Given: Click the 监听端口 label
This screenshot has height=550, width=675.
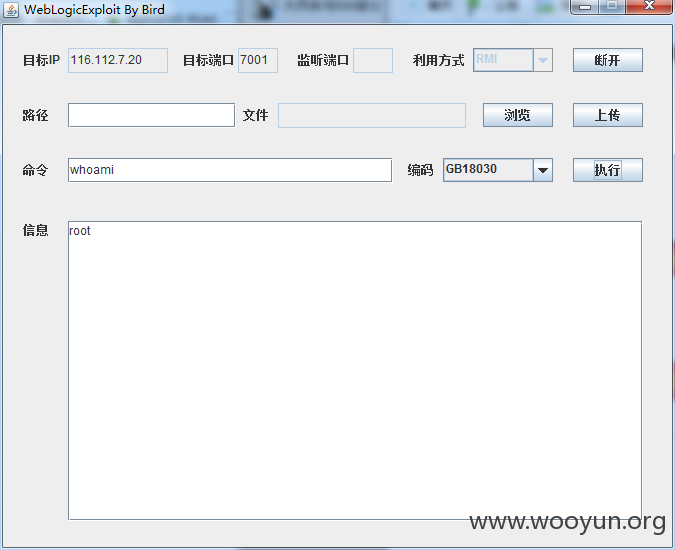Looking at the screenshot, I should tap(323, 60).
